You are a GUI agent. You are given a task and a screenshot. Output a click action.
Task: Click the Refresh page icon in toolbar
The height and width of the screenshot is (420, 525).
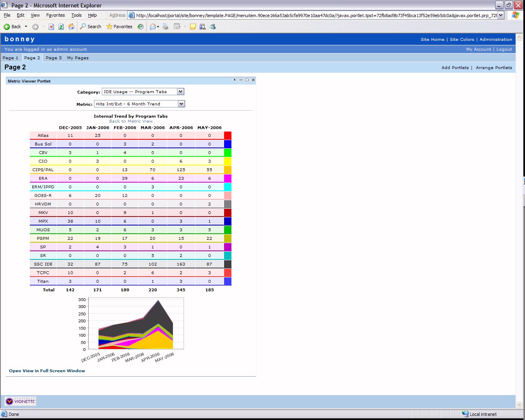pyautogui.click(x=61, y=27)
